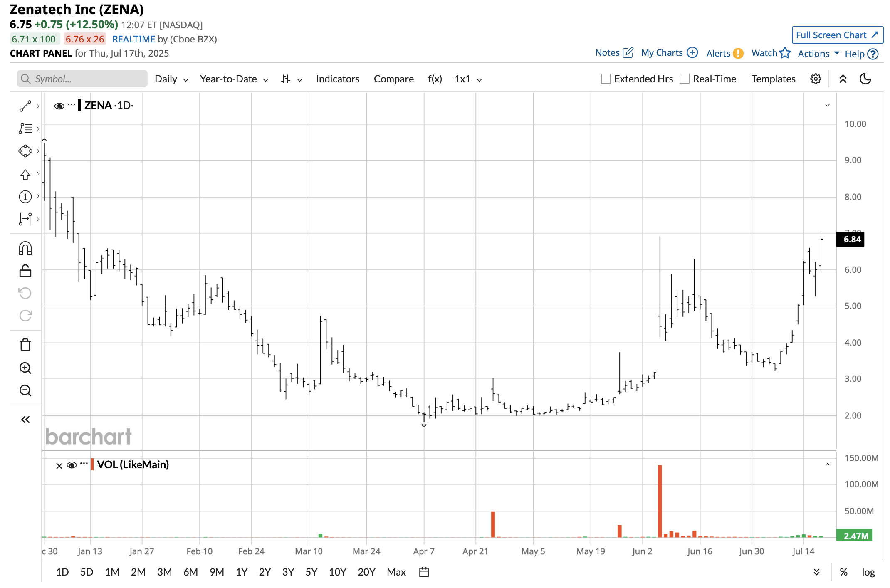
Task: Select the 5Y time range
Action: 311,572
